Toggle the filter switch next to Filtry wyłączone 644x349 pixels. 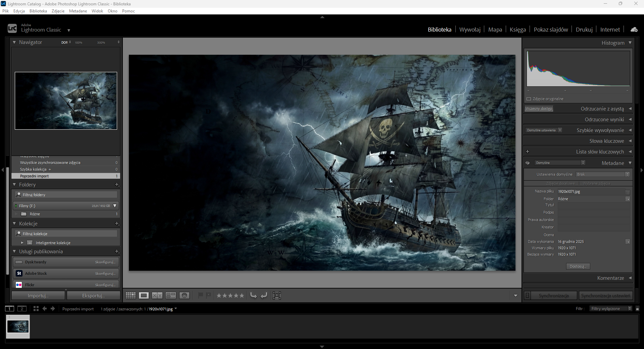[637, 309]
